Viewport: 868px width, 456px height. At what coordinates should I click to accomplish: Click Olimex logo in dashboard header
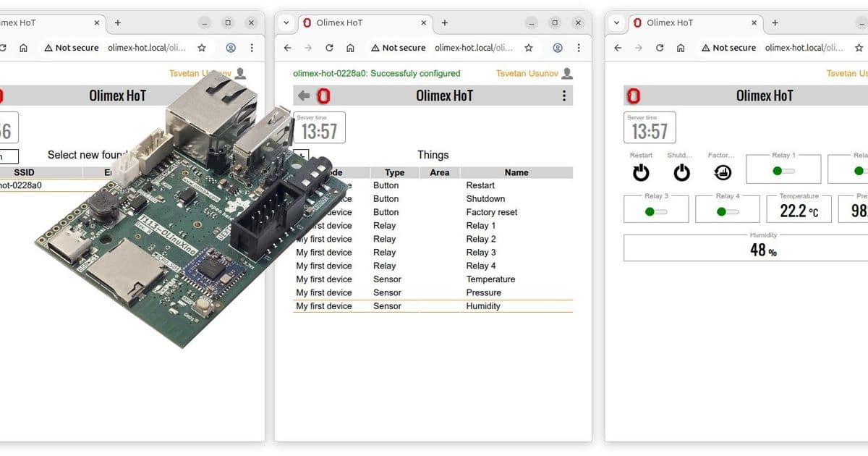634,96
